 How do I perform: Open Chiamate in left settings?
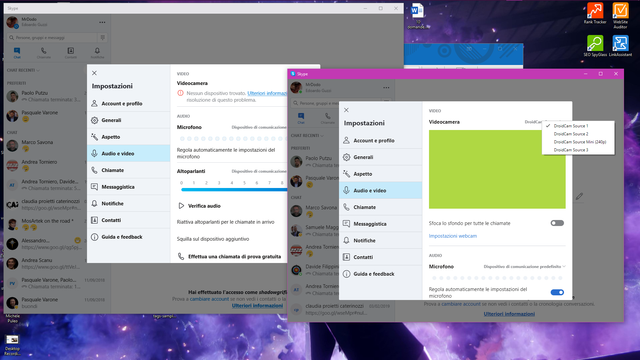[129, 170]
